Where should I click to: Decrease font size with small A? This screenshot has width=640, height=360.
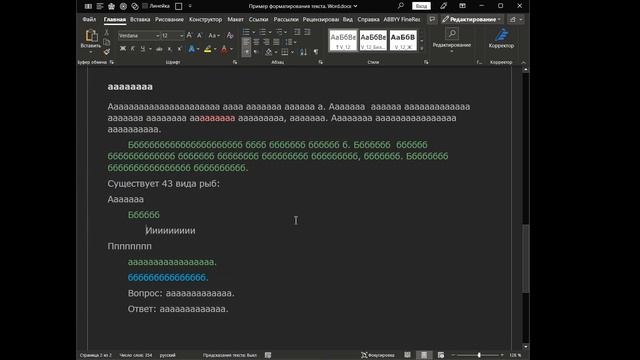(x=200, y=36)
